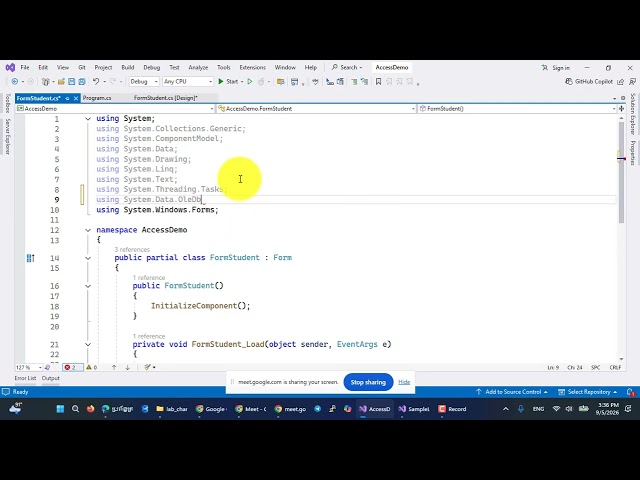Screen dimensions: 640x480
Task: Click Select Repository in status bar
Action: pyautogui.click(x=588, y=392)
